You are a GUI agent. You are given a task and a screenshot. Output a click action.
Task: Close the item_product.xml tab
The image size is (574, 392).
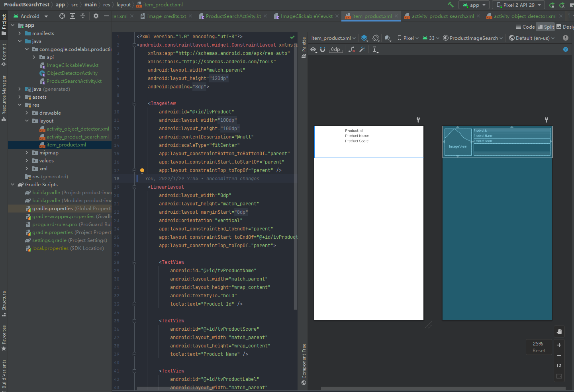[396, 16]
